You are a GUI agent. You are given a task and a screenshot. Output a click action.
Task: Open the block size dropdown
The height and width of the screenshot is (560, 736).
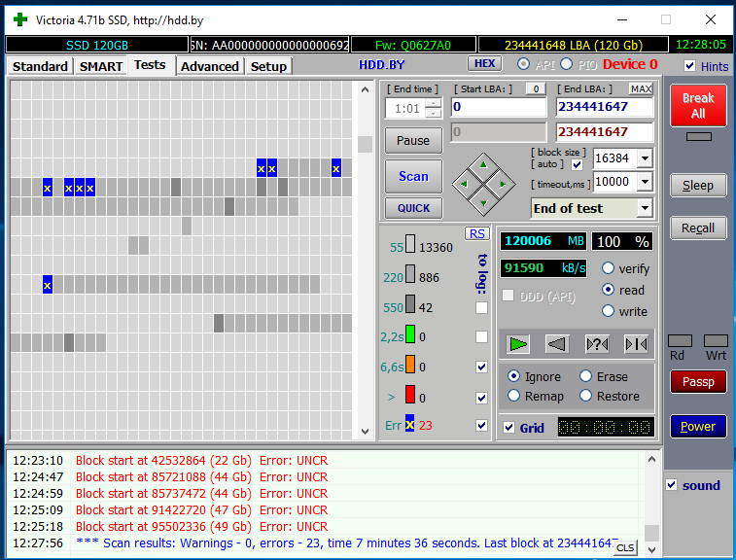click(645, 158)
